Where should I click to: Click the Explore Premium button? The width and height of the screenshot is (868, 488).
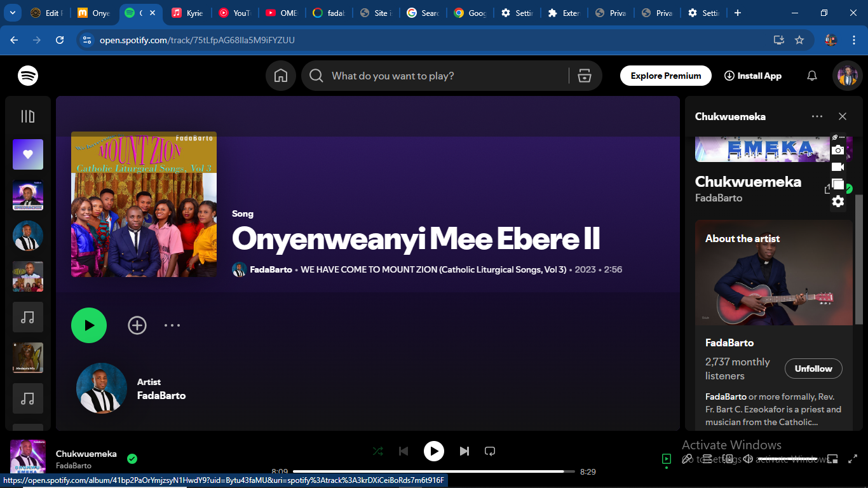click(x=665, y=76)
